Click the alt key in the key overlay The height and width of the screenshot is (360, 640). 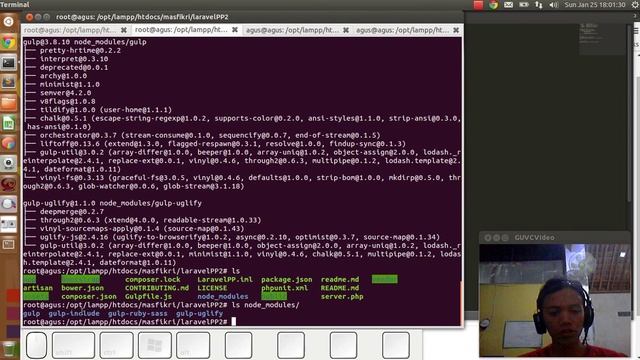(193, 345)
